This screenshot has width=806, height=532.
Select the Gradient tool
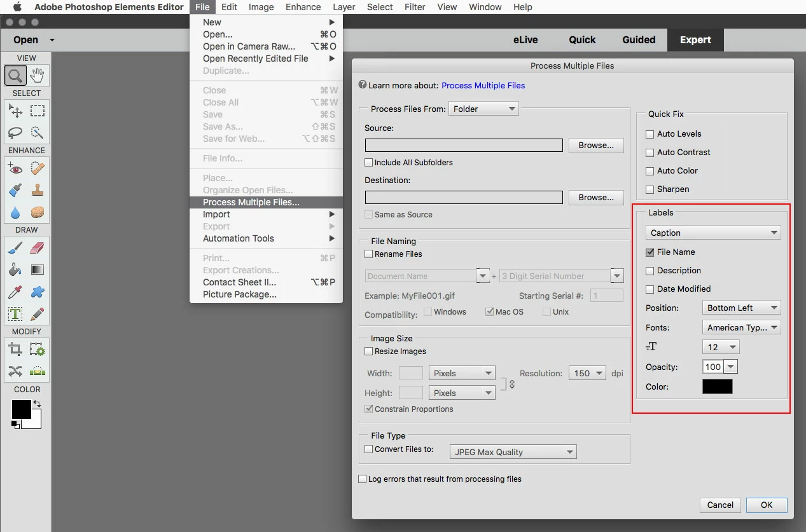(x=38, y=269)
